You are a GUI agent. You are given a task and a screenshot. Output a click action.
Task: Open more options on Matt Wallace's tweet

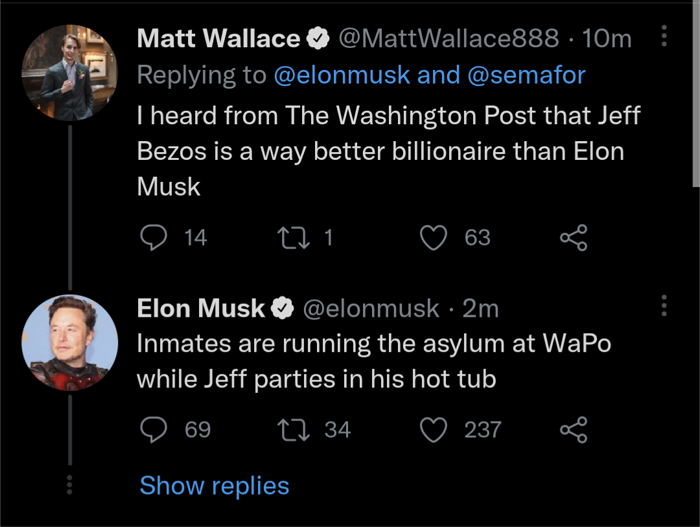pos(664,38)
